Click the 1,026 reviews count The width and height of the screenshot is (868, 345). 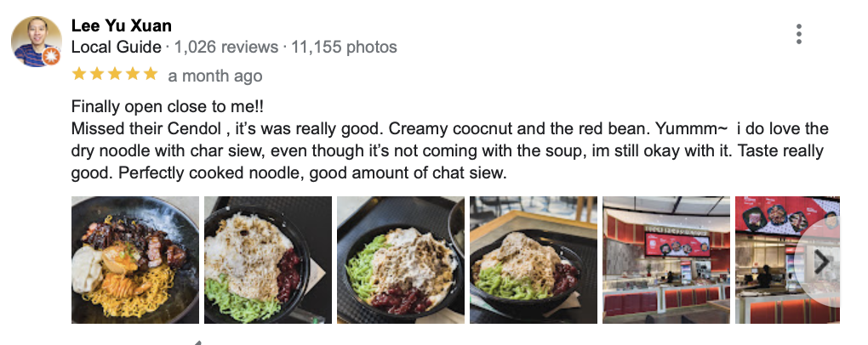coord(225,47)
